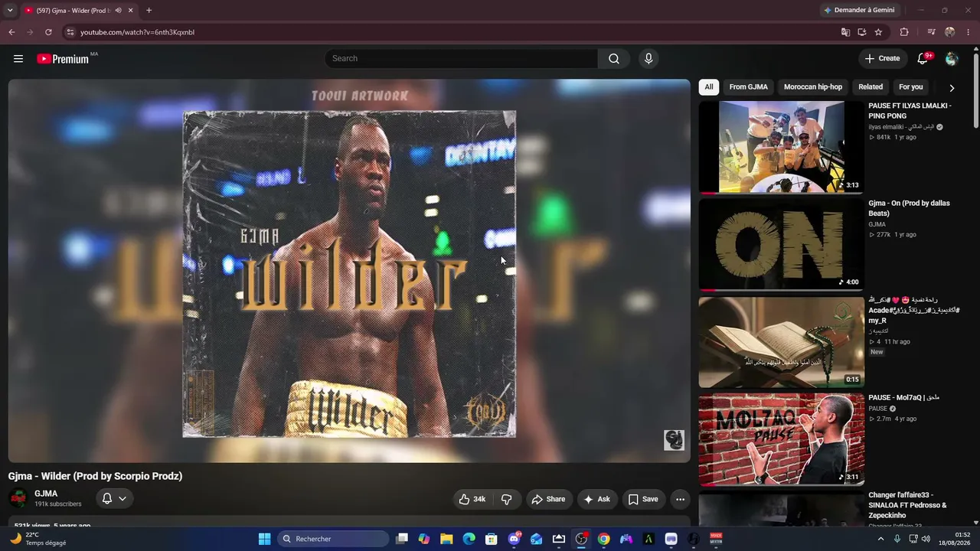This screenshot has height=551, width=980.
Task: Click the Gjma - Wilder video title
Action: (96, 476)
